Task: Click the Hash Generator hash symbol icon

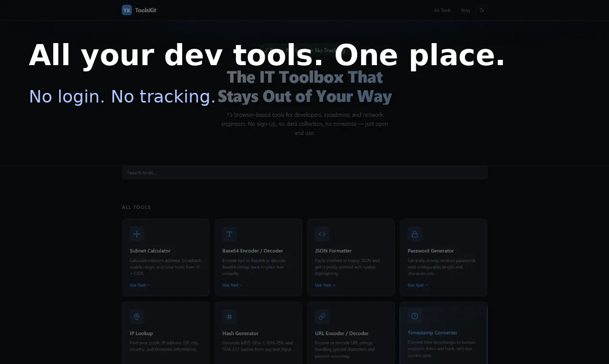Action: point(229,317)
